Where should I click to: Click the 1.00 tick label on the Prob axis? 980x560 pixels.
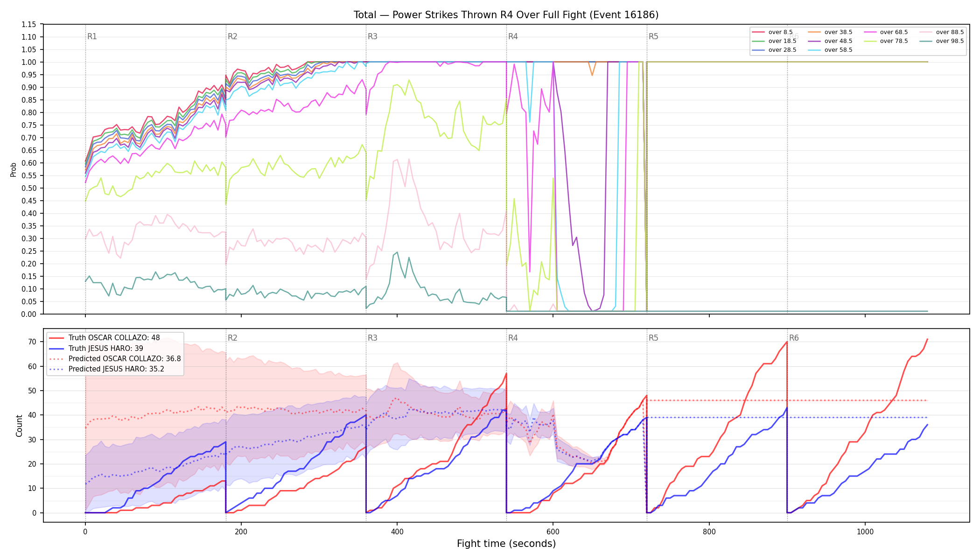(x=29, y=62)
